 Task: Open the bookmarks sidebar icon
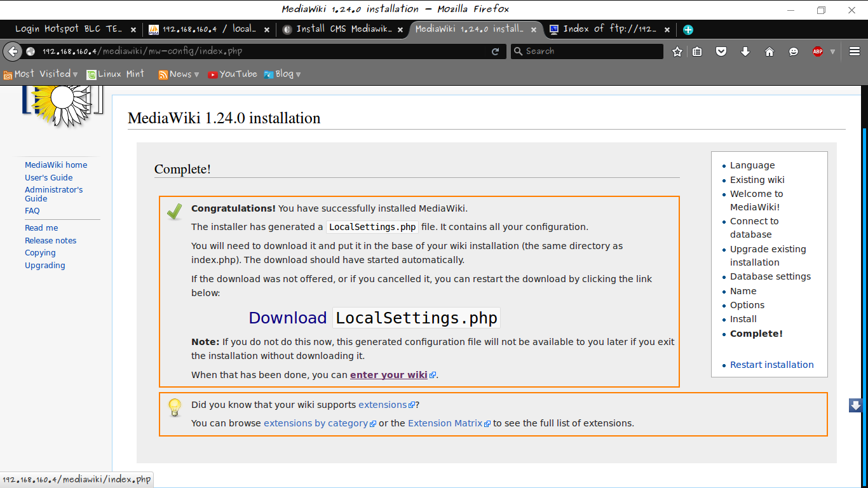697,51
